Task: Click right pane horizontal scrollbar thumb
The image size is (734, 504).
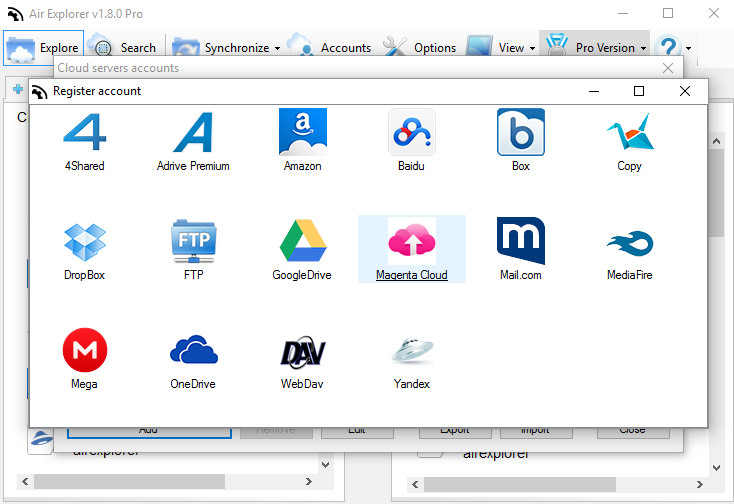Action: (x=520, y=484)
